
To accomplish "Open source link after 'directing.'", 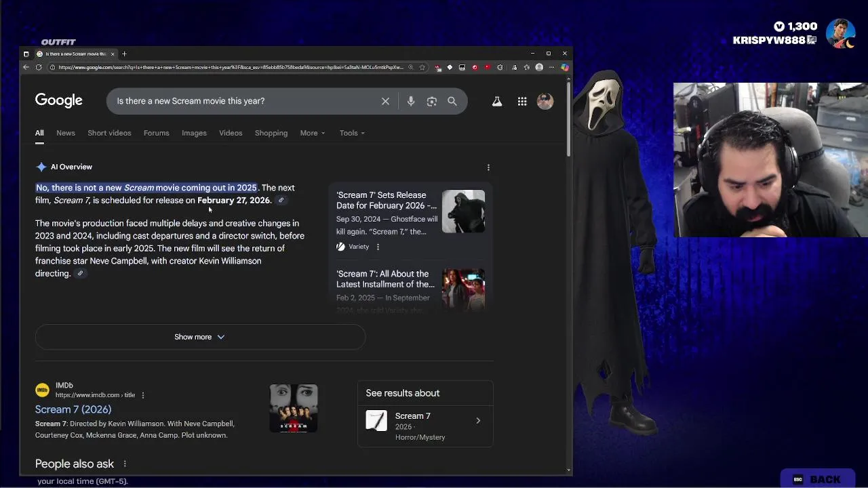I will 80,273.
